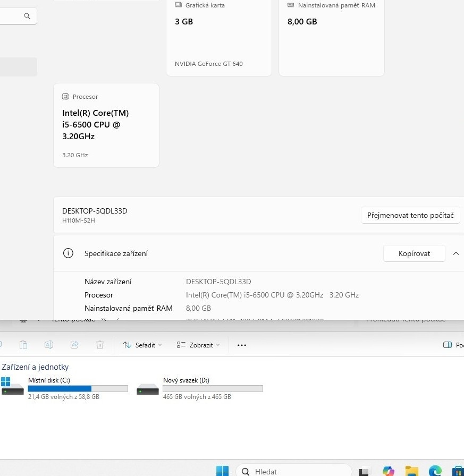Click the Paste icon in Explorer toolbar

click(x=23, y=345)
